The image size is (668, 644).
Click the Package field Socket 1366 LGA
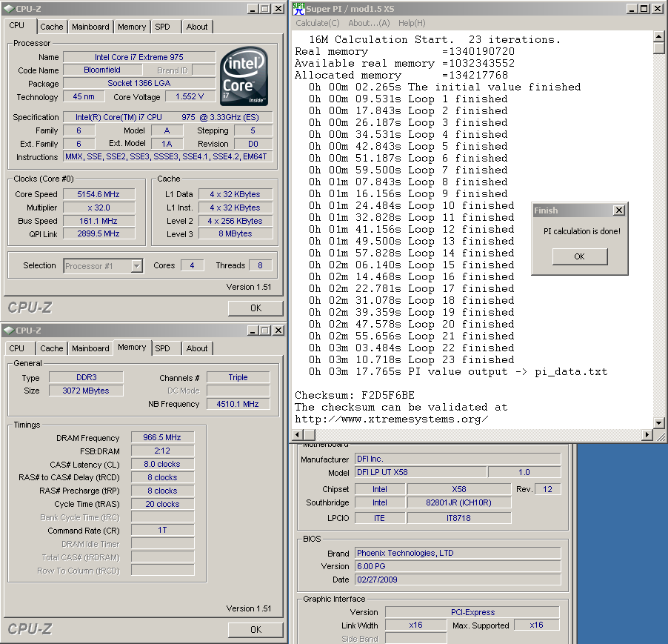pyautogui.click(x=139, y=83)
